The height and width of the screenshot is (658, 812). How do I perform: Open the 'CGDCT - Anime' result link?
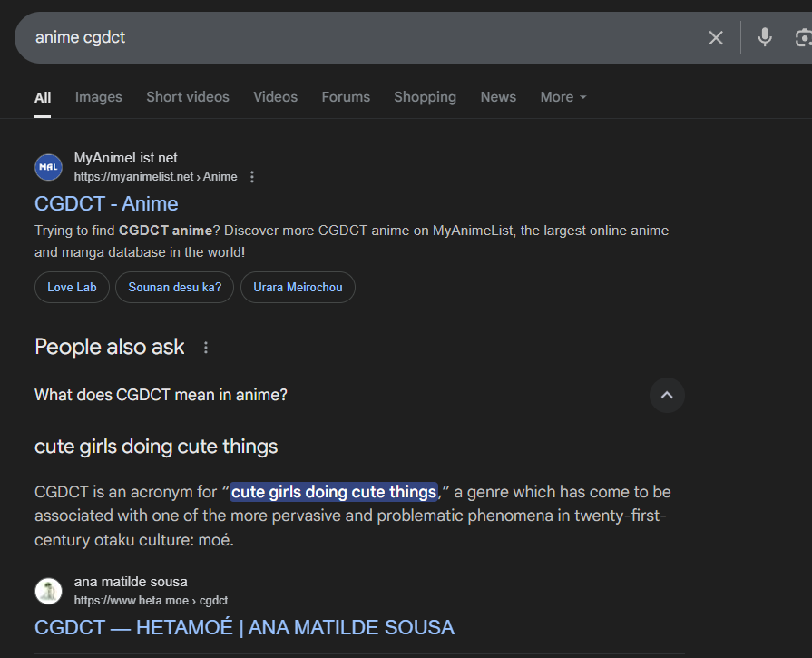click(x=106, y=203)
